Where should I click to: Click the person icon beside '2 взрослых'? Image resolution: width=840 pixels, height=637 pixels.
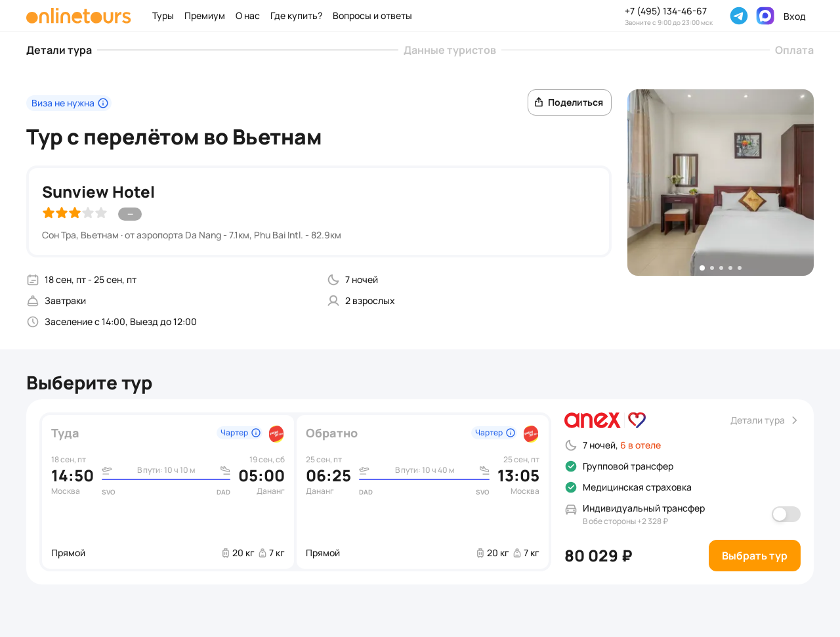tap(333, 301)
